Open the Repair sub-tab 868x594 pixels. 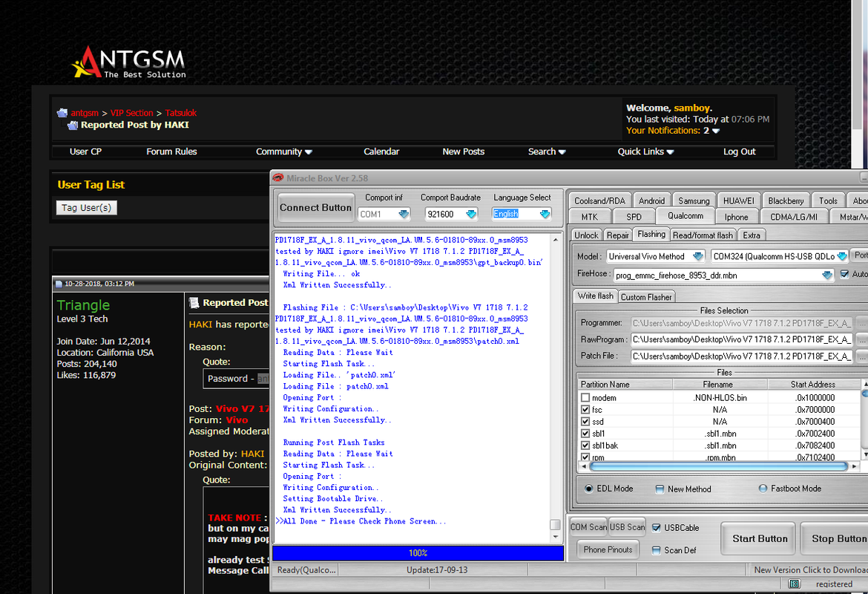(617, 235)
